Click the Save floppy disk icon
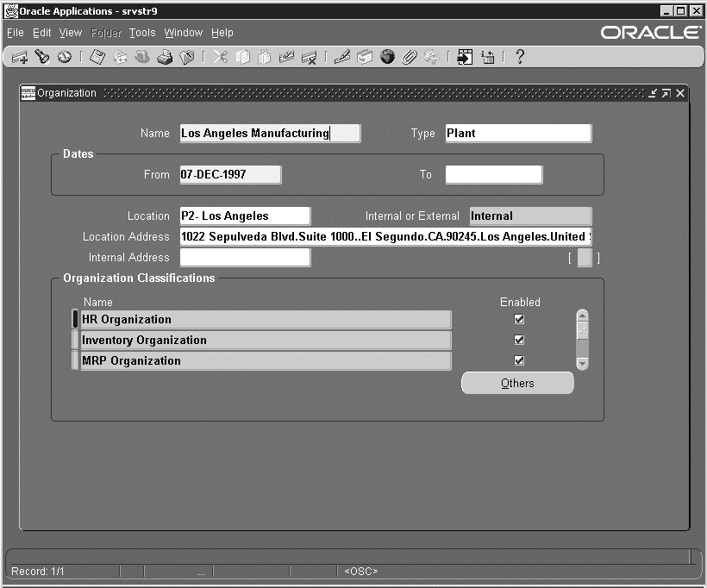707x588 pixels. coord(97,57)
